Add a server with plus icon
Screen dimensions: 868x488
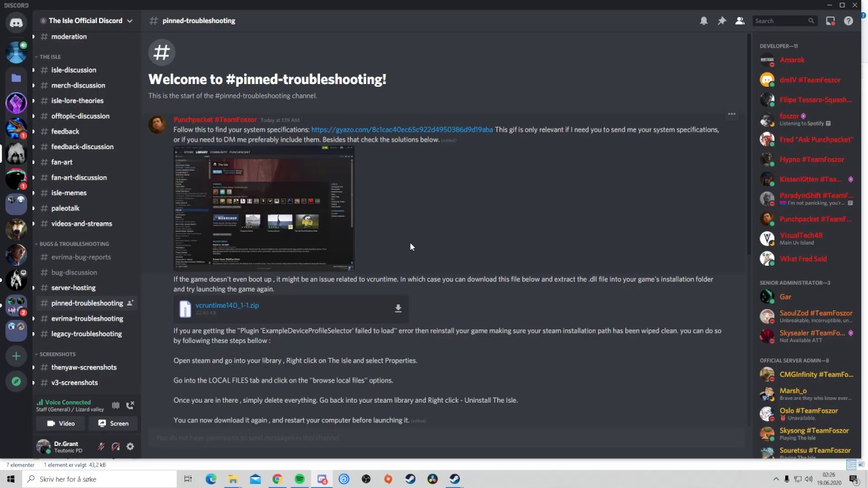coord(16,356)
